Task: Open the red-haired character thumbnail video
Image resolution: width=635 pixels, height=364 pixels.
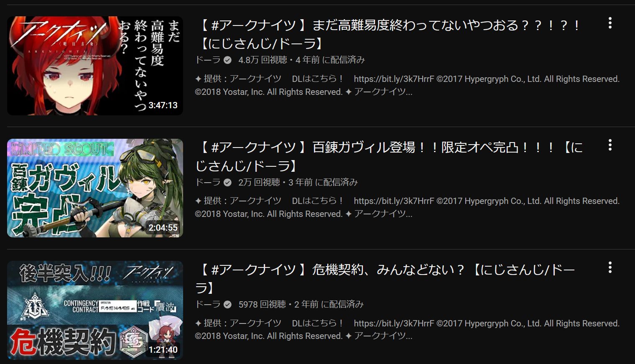Action: [x=95, y=66]
